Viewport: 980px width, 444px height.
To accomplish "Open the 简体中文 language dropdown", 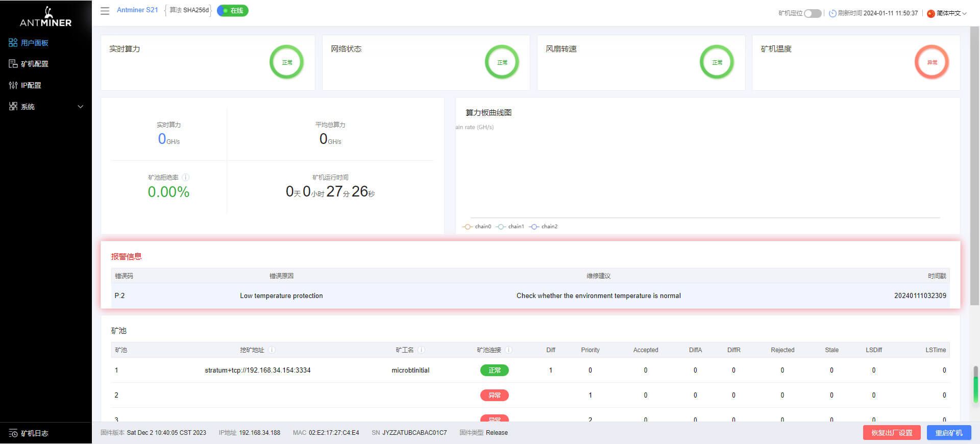I will (947, 13).
